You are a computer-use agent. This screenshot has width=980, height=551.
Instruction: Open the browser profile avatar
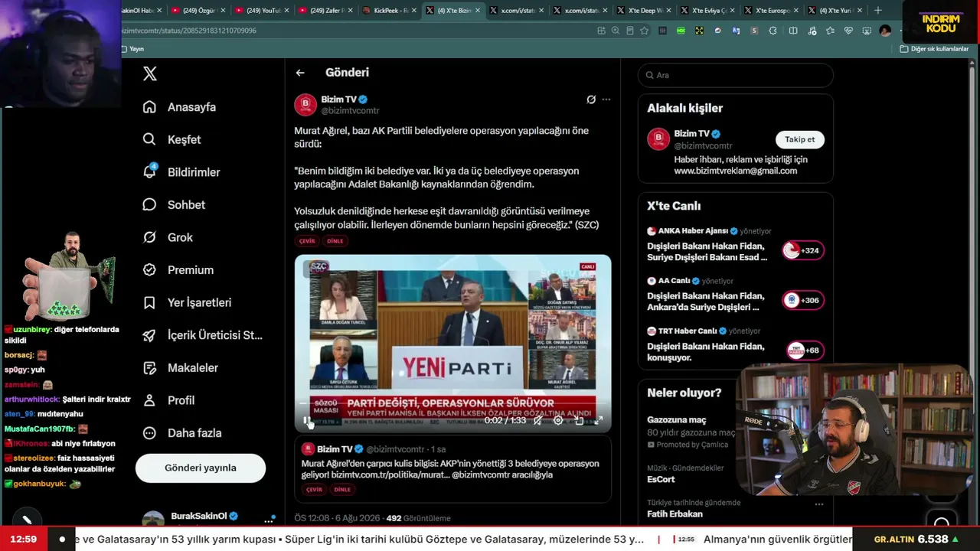coord(886,31)
